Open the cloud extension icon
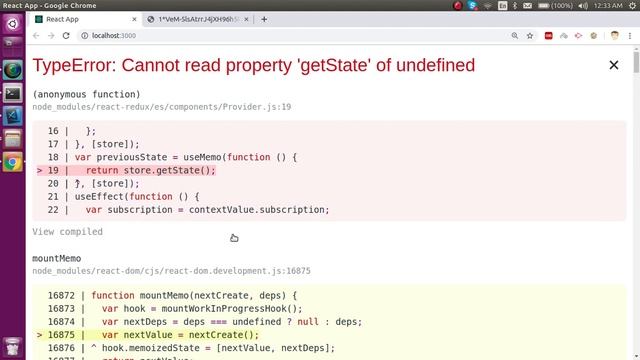640x360 pixels. pyautogui.click(x=564, y=36)
